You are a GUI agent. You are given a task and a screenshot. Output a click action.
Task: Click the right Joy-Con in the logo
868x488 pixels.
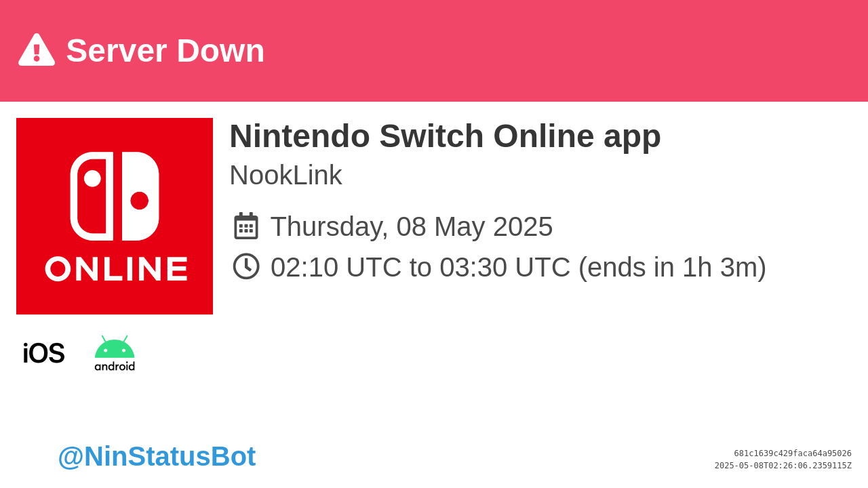(x=140, y=196)
